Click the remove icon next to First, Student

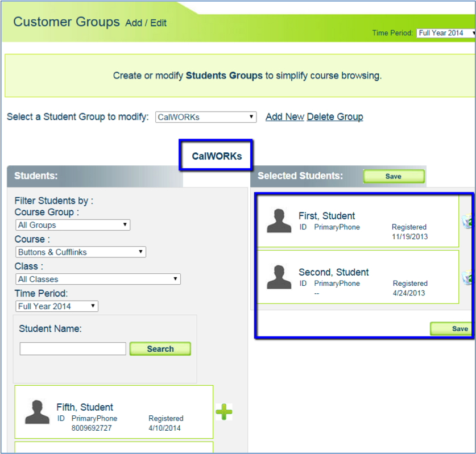pyautogui.click(x=469, y=222)
